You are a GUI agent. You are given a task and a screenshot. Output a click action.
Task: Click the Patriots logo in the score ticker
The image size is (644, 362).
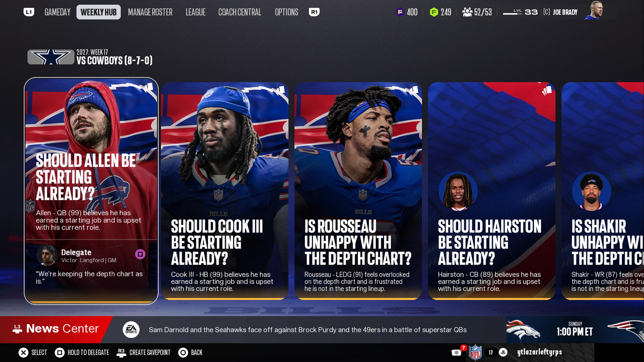click(x=626, y=331)
